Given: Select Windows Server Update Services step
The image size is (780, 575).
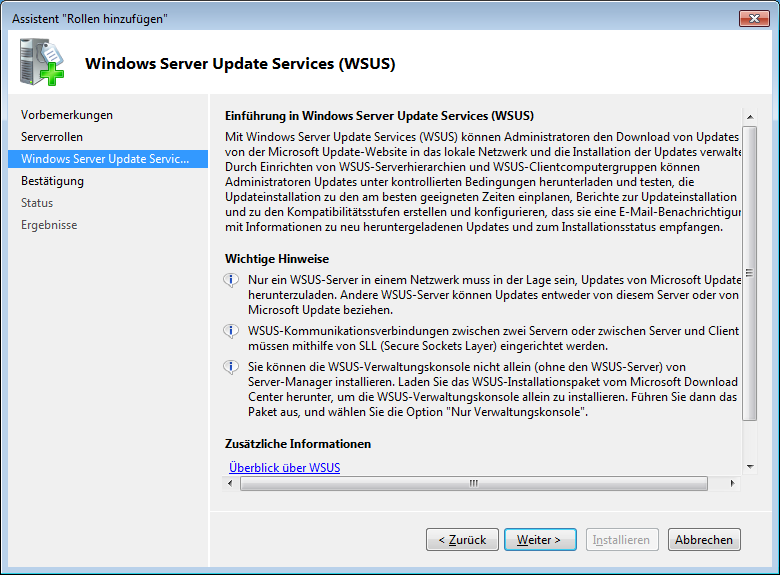Looking at the screenshot, I should point(108,159).
